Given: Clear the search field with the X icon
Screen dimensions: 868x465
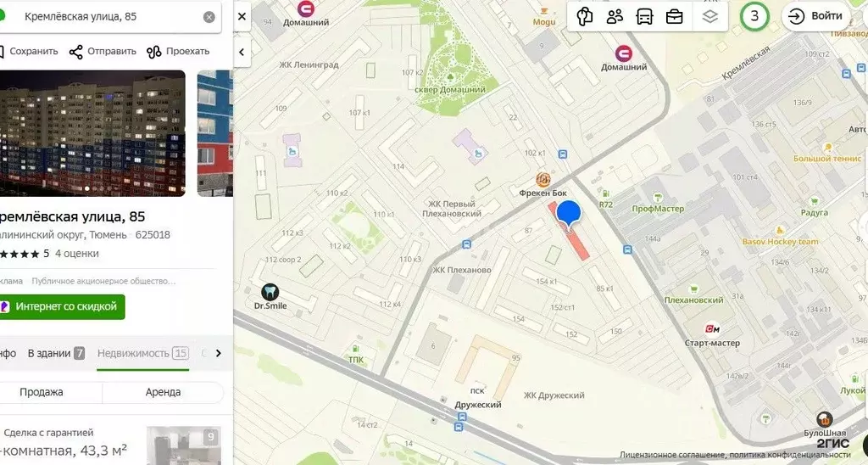Looking at the screenshot, I should coord(209,17).
